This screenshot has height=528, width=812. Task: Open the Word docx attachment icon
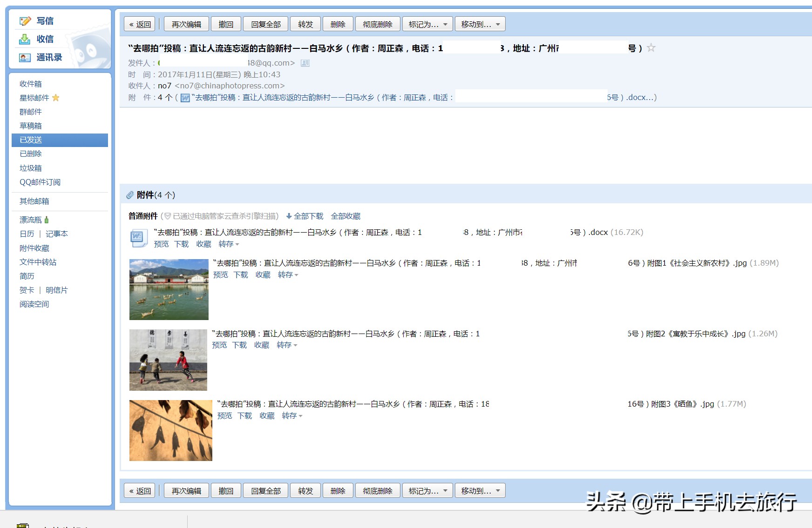pos(138,237)
